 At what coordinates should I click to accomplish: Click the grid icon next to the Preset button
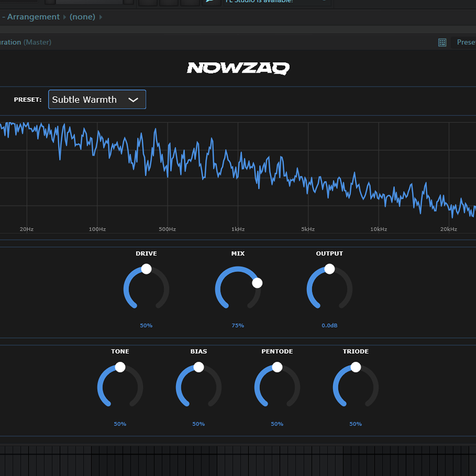coord(442,42)
